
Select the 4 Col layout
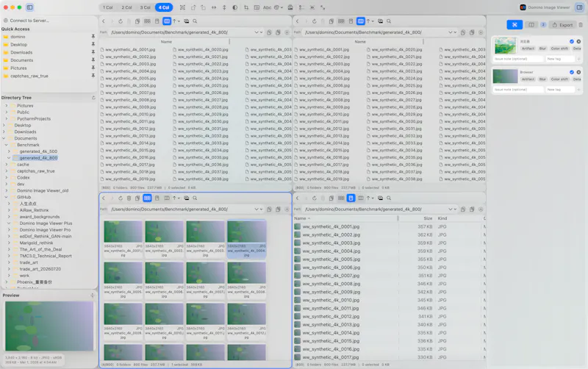(164, 7)
